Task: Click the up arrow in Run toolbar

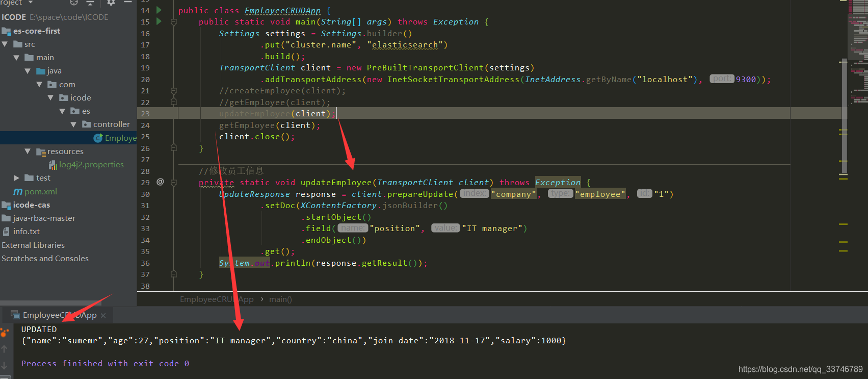Action: click(x=4, y=349)
